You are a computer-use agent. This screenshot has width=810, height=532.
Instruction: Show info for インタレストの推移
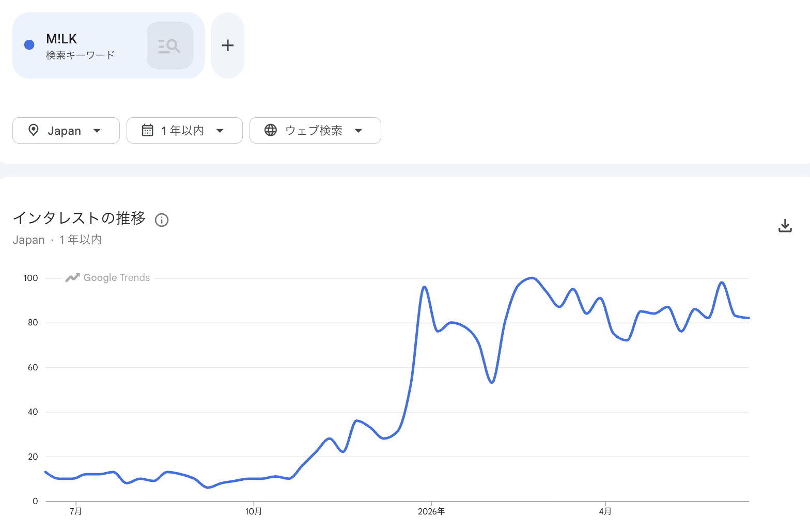pyautogui.click(x=162, y=220)
